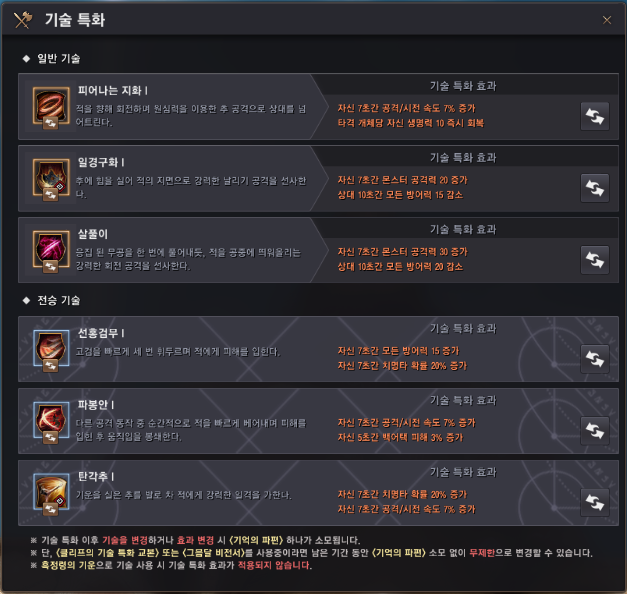Viewport: 627px width, 594px height.
Task: Click the 피어나는 지화 skill icon
Action: (x=51, y=105)
